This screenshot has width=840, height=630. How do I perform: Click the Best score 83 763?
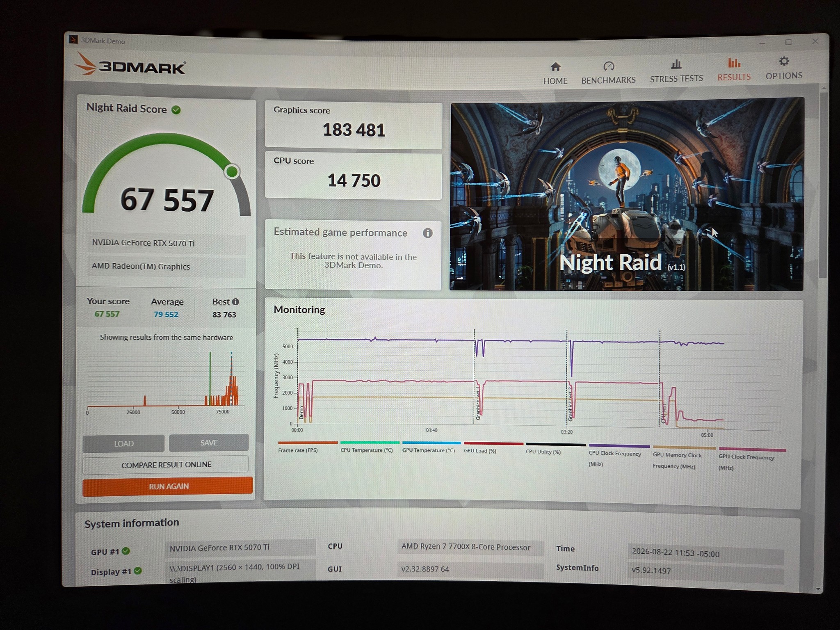224,315
